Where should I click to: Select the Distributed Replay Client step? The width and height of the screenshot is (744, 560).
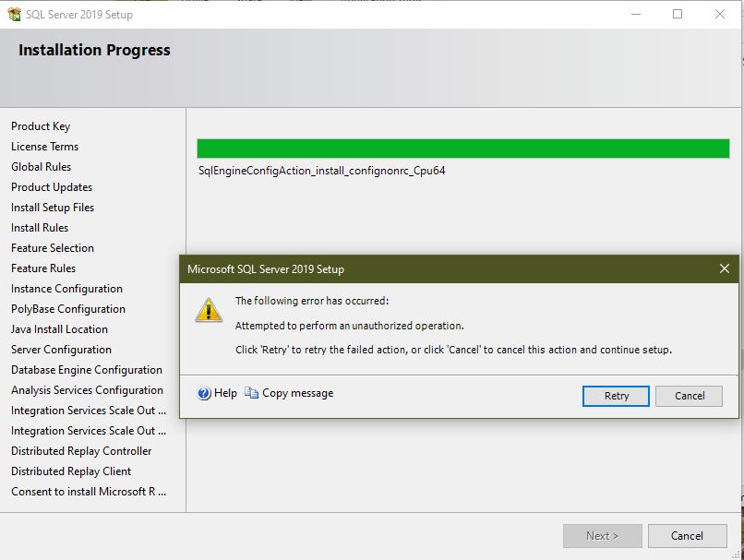pyautogui.click(x=71, y=471)
